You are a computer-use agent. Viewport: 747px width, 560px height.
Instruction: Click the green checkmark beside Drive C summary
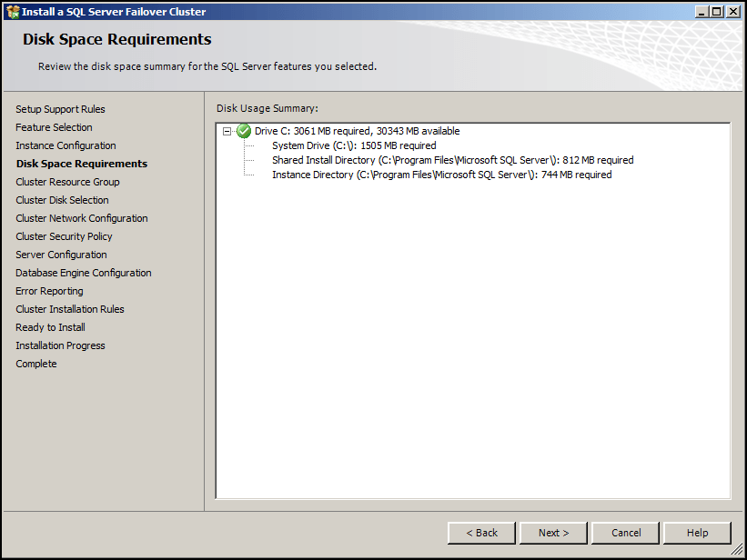(243, 131)
